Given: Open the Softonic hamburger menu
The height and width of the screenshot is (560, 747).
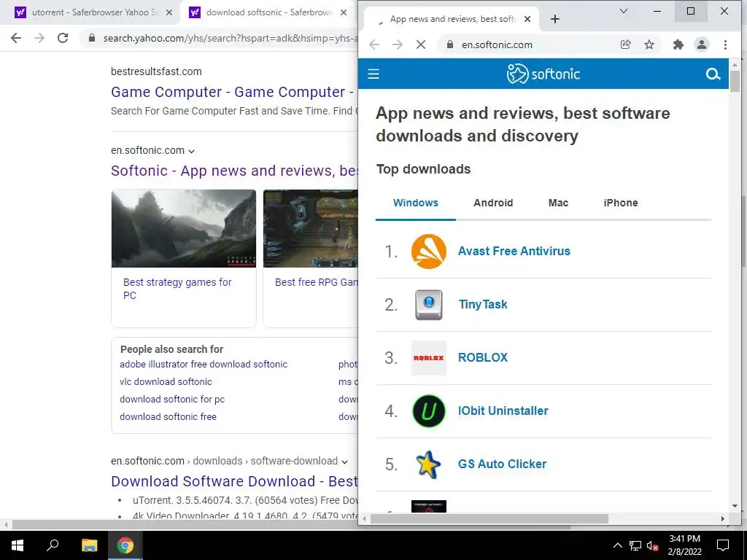Looking at the screenshot, I should point(373,74).
